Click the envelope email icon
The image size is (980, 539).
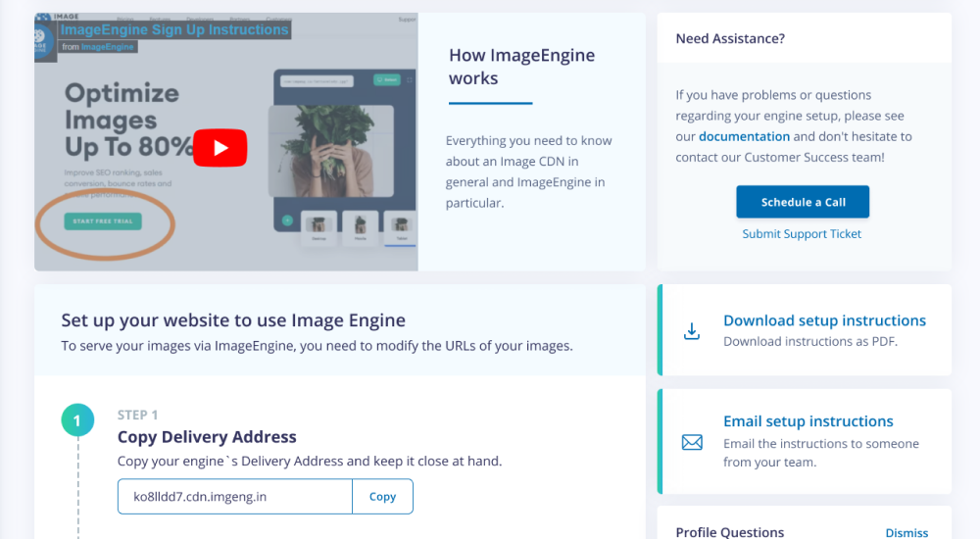692,442
